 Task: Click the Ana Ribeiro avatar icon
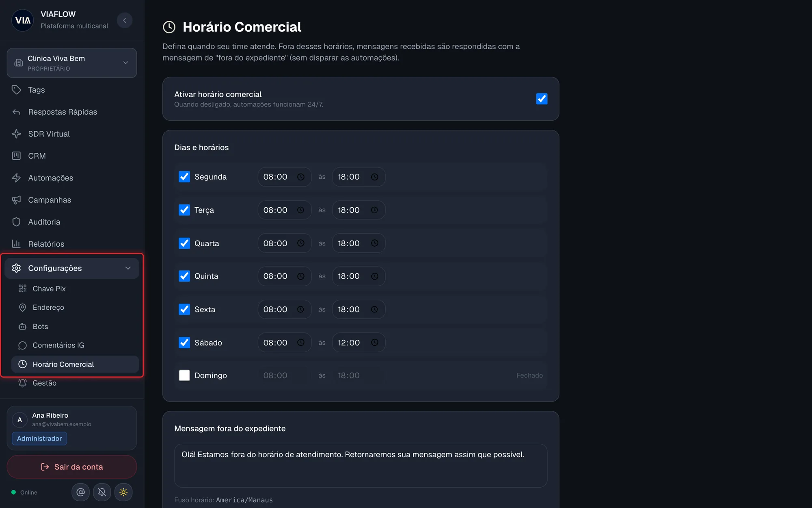click(x=19, y=420)
